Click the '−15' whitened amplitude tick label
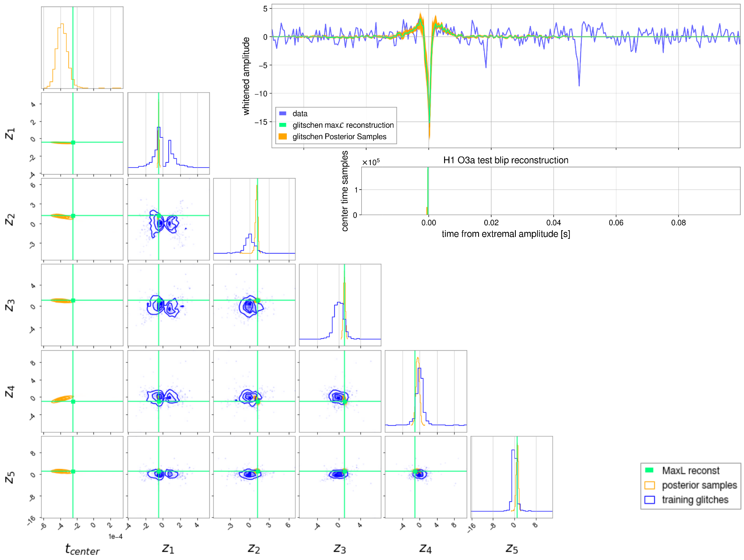This screenshot has height=560, width=744. (x=261, y=122)
